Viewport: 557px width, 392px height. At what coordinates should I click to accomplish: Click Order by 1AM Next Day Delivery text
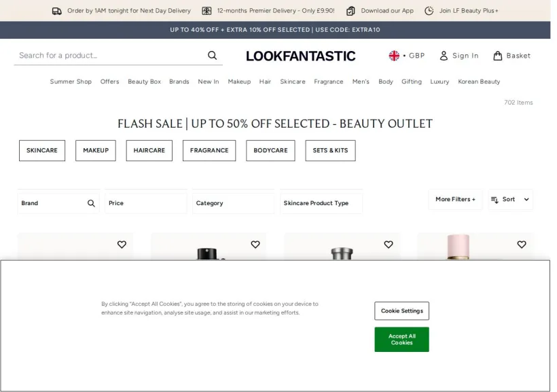coord(129,11)
